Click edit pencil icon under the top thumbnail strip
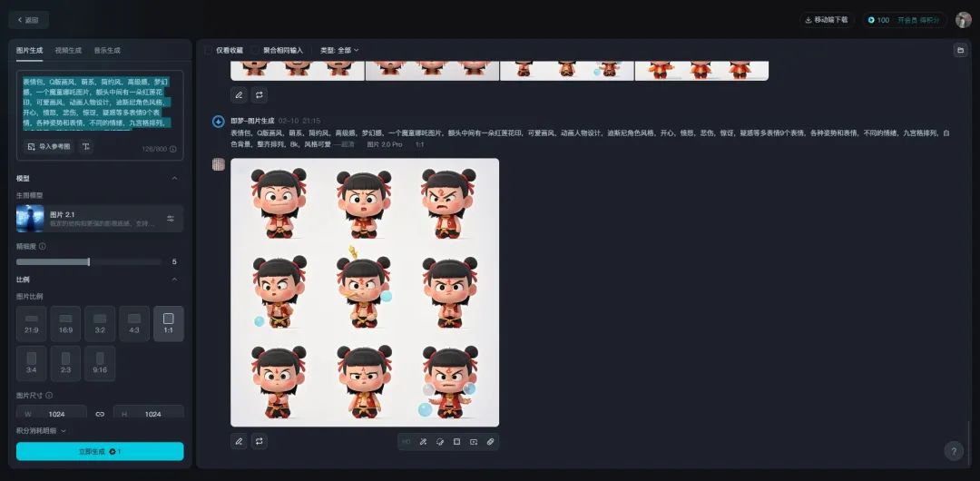 point(239,95)
